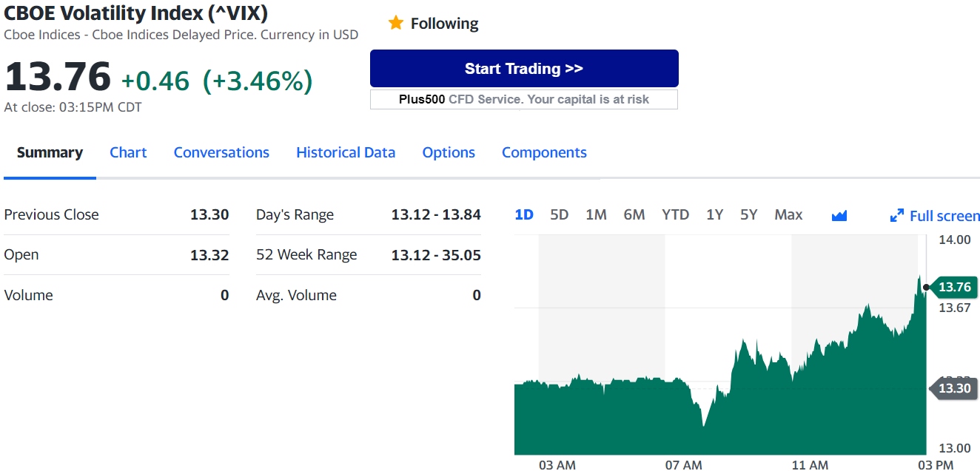Click the 13.76 current price marker on chart

[953, 287]
